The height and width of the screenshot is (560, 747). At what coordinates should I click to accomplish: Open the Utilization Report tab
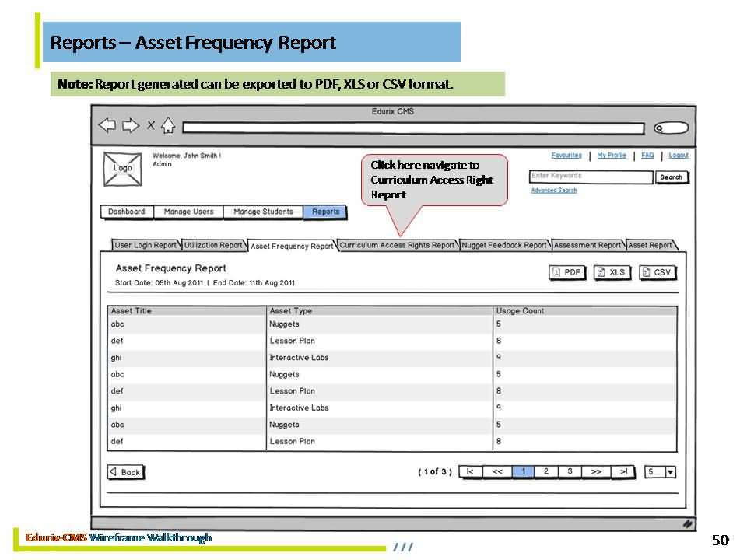213,245
